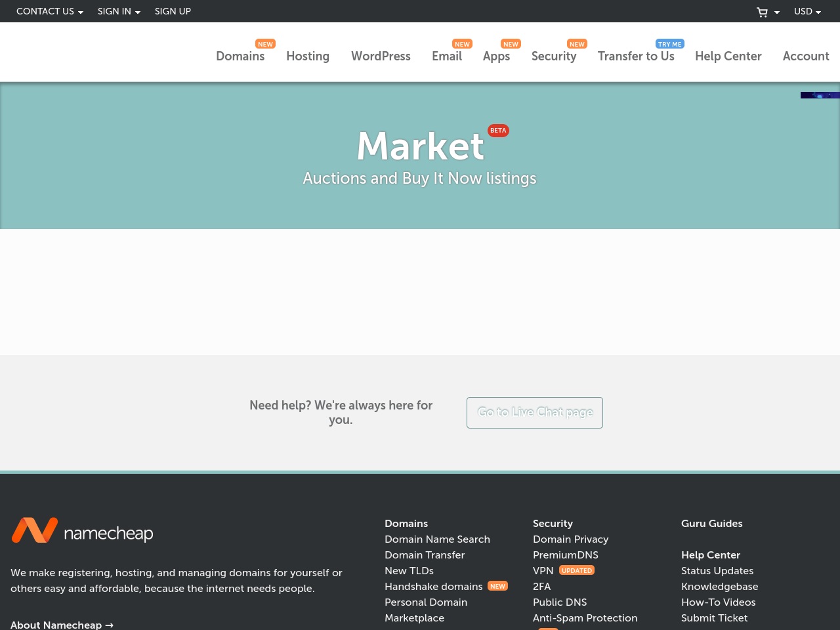
Task: Open the Domain Privacy footer link
Action: [x=570, y=539]
